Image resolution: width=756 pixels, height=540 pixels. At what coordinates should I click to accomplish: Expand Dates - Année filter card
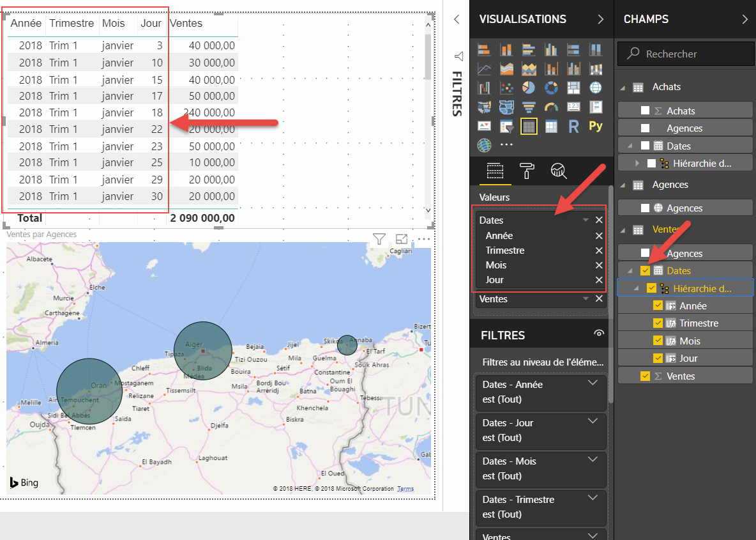click(593, 383)
